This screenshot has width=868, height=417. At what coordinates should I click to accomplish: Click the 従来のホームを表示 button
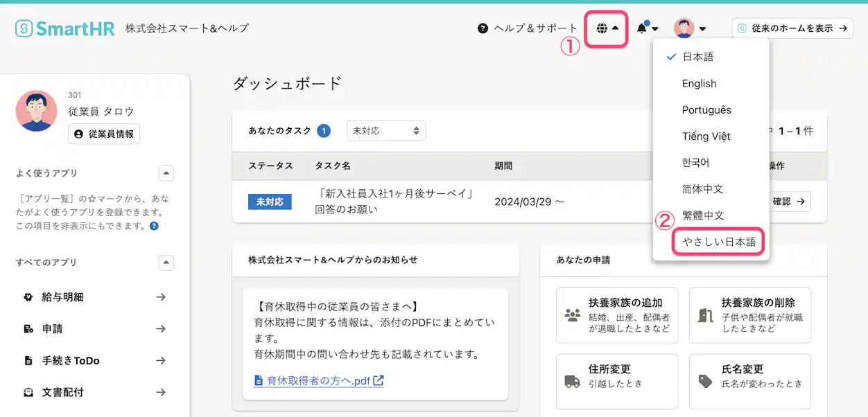point(792,28)
